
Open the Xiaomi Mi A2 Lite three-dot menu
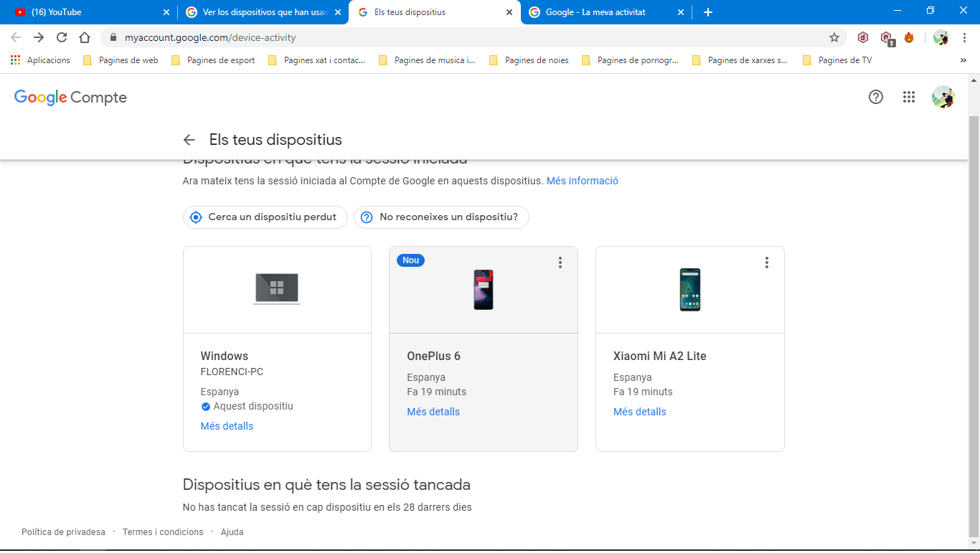coord(767,263)
